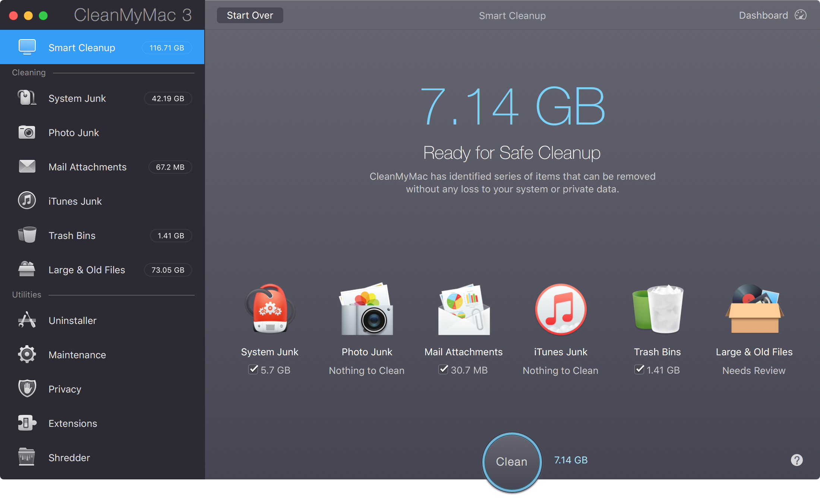Click the green zoom window button
Image resolution: width=820 pixels, height=504 pixels.
coord(43,15)
